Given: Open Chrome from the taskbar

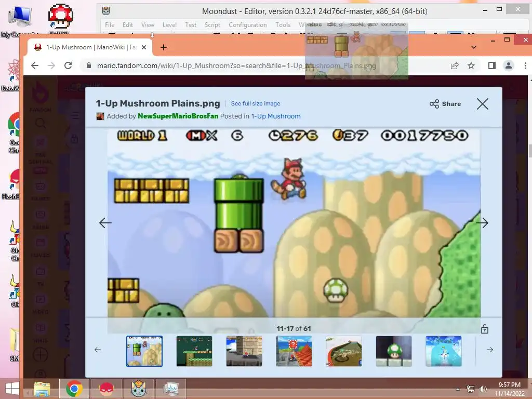Looking at the screenshot, I should [74, 389].
